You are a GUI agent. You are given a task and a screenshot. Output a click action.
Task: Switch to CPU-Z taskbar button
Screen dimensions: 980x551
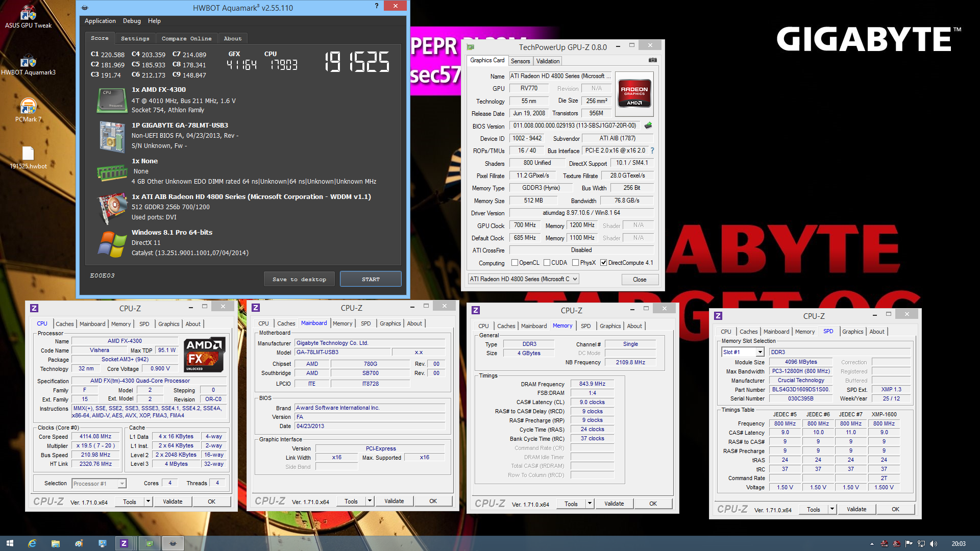click(124, 543)
